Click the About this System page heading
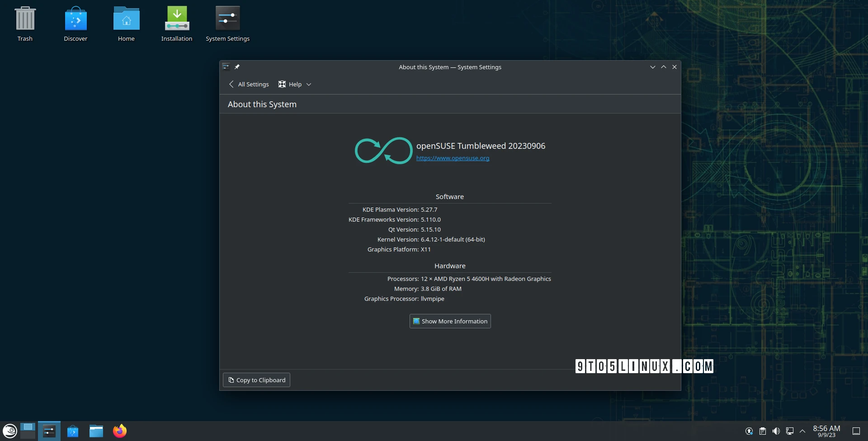Image resolution: width=868 pixels, height=441 pixels. (262, 104)
